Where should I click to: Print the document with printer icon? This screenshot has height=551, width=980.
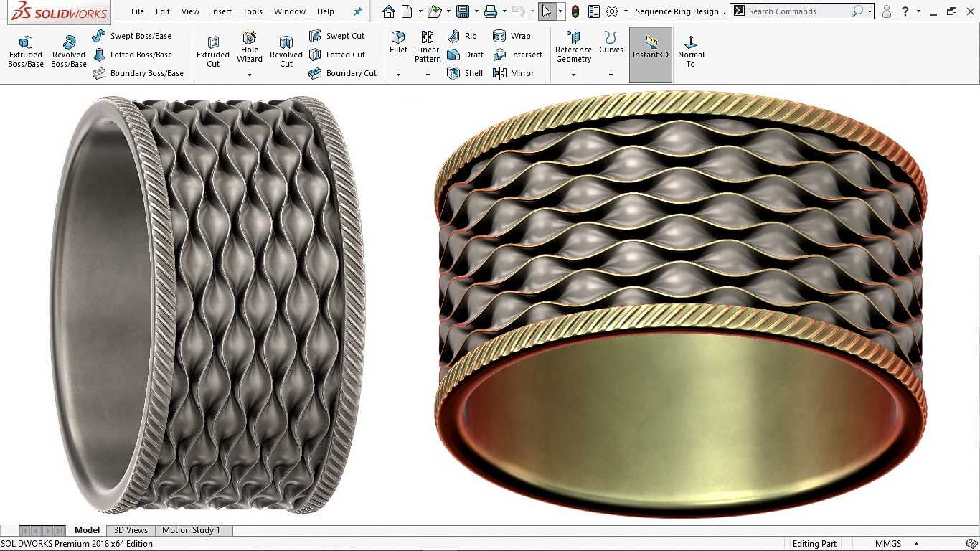coord(491,11)
